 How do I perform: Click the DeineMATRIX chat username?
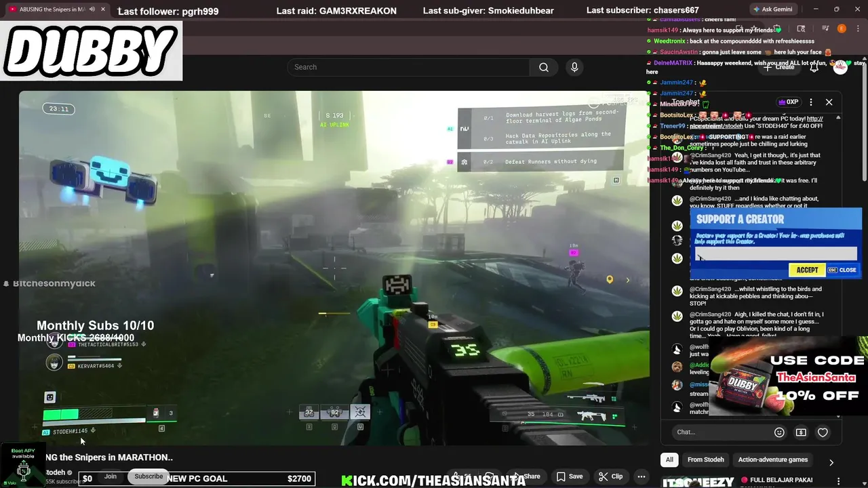[x=673, y=63]
